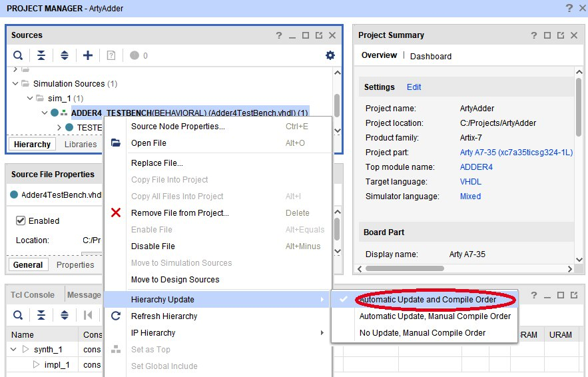588x377 pixels.
Task: Expand the synth_1 run row
Action: 15,349
